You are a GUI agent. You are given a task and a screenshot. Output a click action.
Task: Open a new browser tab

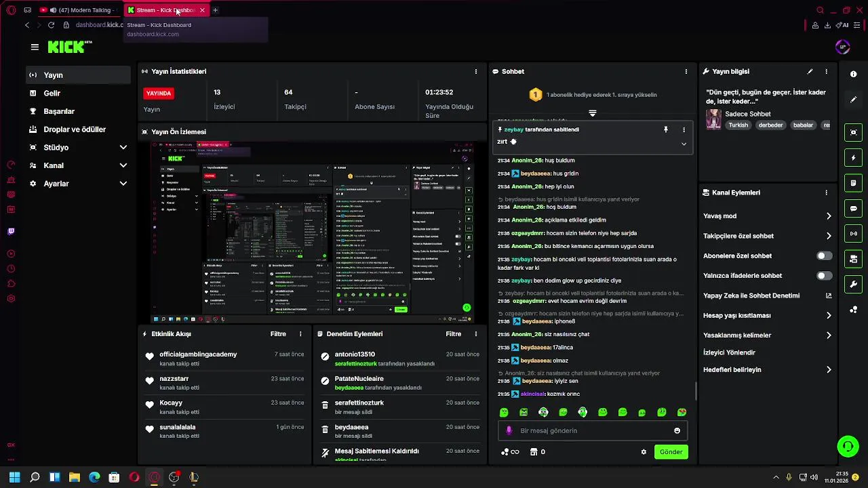click(215, 10)
